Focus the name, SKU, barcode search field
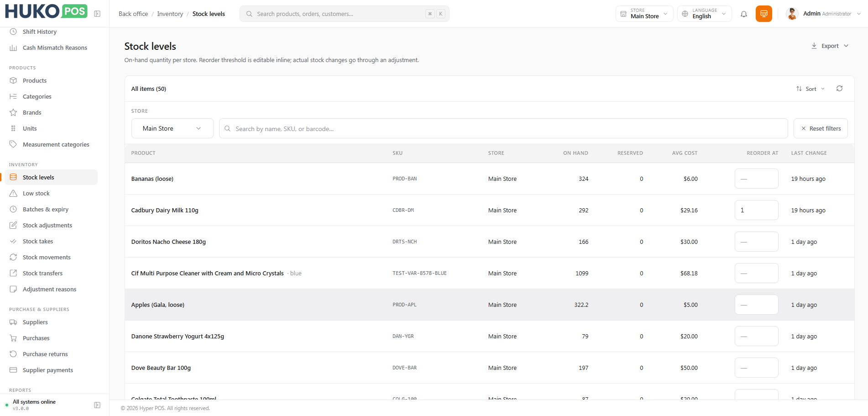The width and height of the screenshot is (868, 416). tap(503, 128)
